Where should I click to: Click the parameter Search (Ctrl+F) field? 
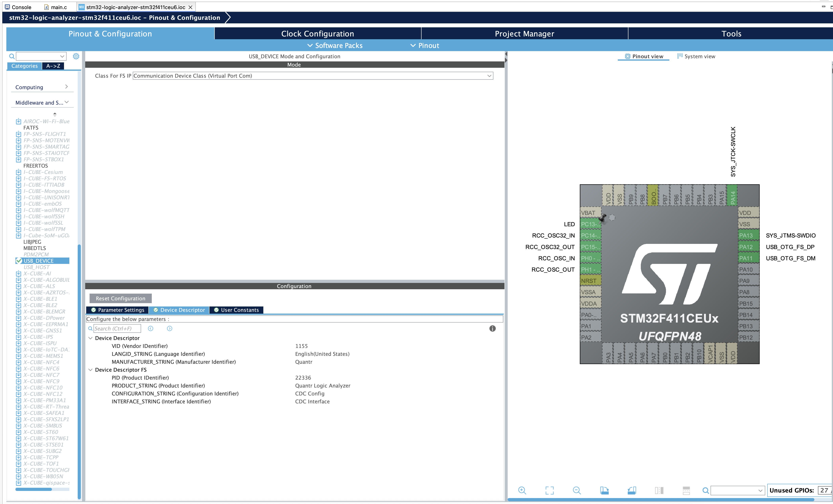pos(117,328)
